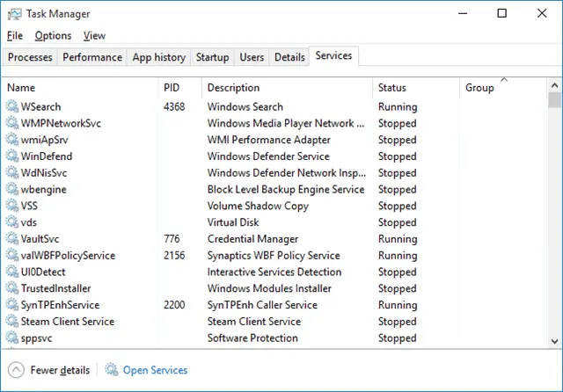
Task: Click the gear icon beside wbengine
Action: (12, 189)
